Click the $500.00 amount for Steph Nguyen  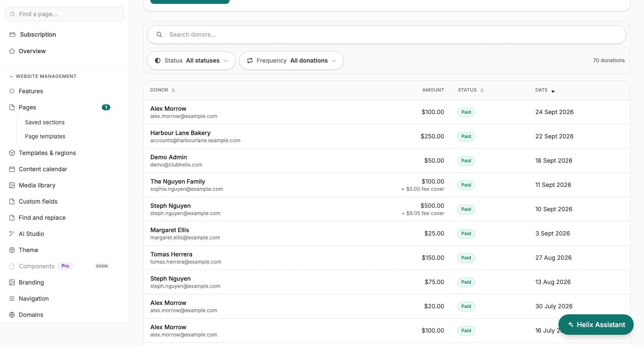pos(432,206)
